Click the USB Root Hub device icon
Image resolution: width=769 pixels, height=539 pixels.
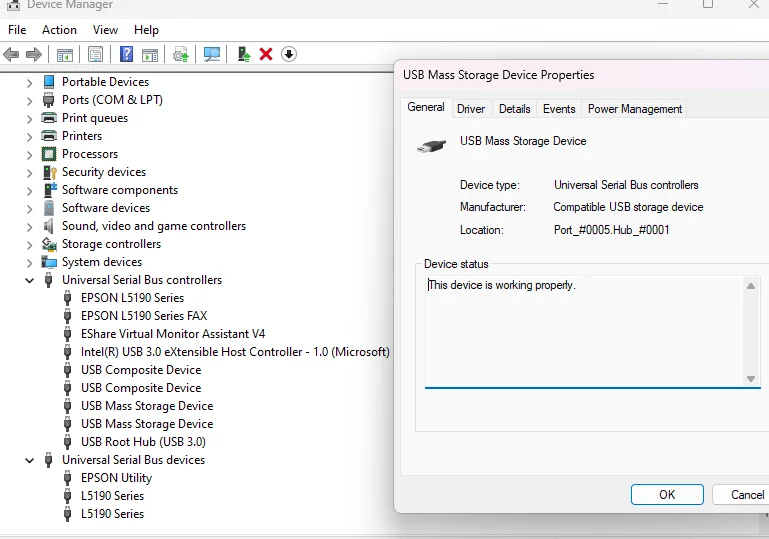click(x=68, y=442)
